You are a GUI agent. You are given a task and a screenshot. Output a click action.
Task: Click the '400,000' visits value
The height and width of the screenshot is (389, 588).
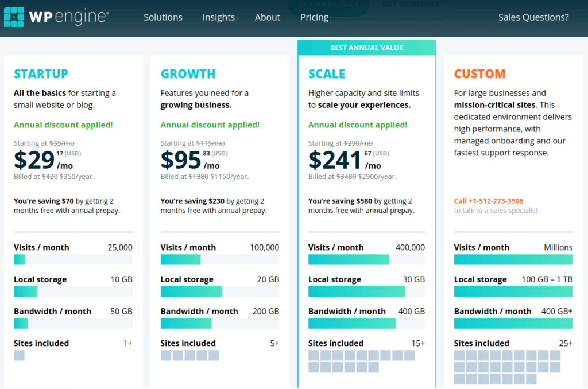pos(410,247)
